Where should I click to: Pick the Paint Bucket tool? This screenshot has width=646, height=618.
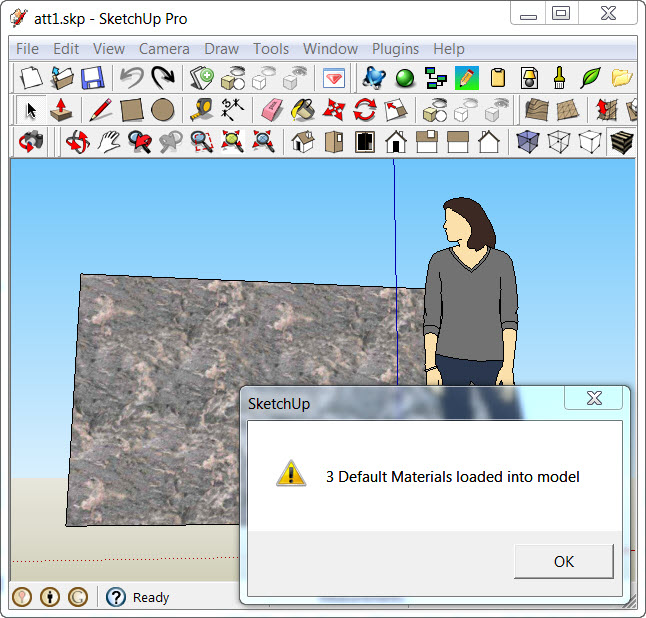[302, 110]
